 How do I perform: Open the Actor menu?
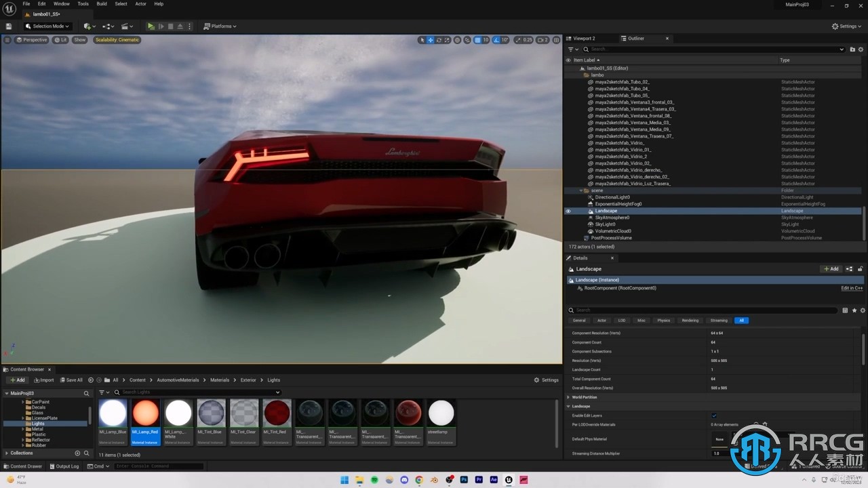point(140,4)
